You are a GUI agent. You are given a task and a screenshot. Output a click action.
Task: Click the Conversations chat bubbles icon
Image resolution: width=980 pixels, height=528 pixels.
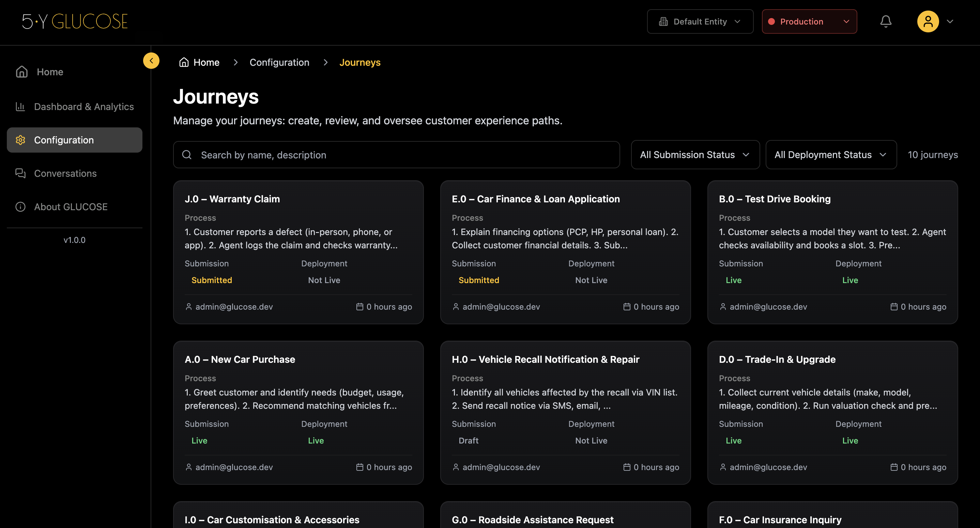pyautogui.click(x=20, y=173)
